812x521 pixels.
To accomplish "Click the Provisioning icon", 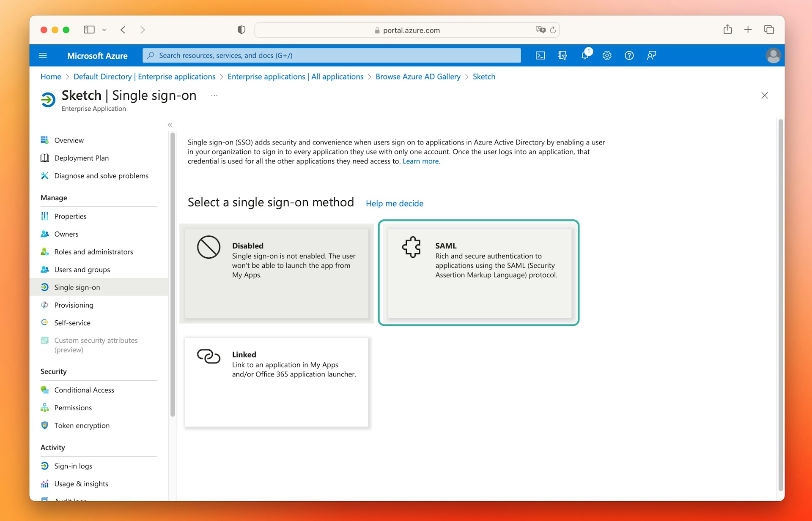I will (44, 305).
